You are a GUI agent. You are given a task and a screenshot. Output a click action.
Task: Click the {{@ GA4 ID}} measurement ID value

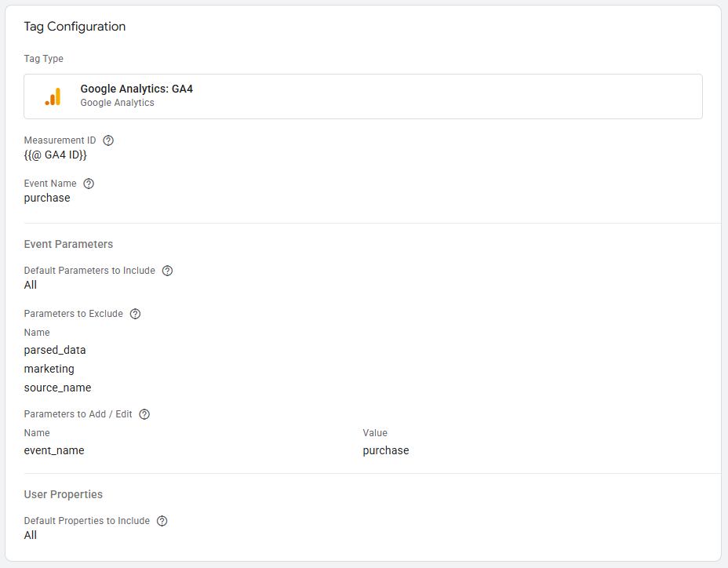[55, 155]
